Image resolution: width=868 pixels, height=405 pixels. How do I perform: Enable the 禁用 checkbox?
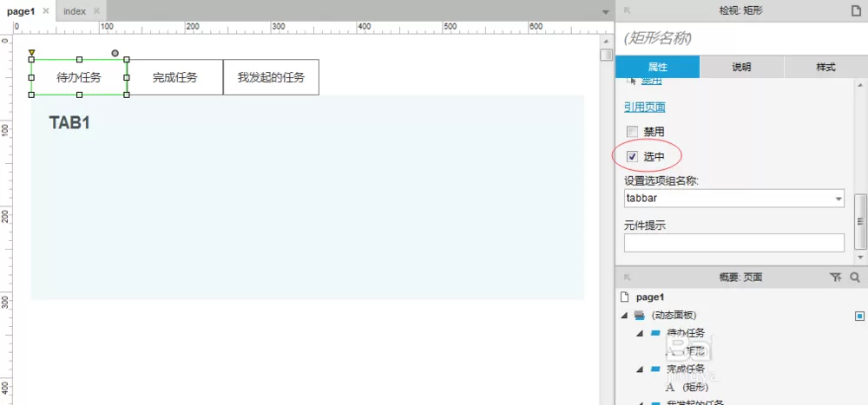point(632,132)
